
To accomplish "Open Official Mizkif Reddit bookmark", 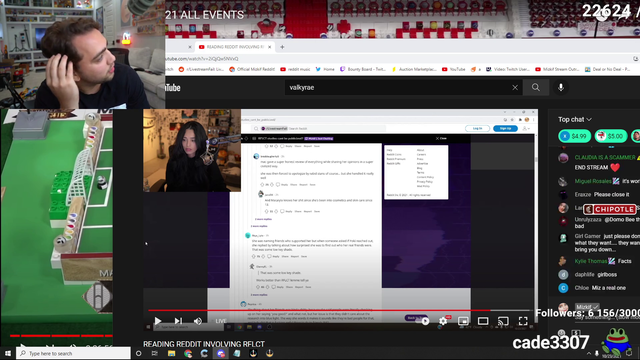I will [252, 69].
